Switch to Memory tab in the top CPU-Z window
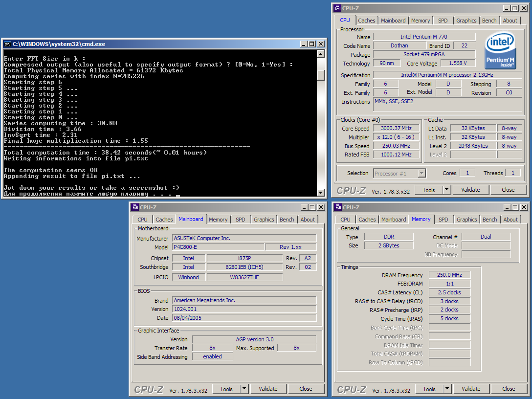This screenshot has width=532, height=399. point(421,21)
